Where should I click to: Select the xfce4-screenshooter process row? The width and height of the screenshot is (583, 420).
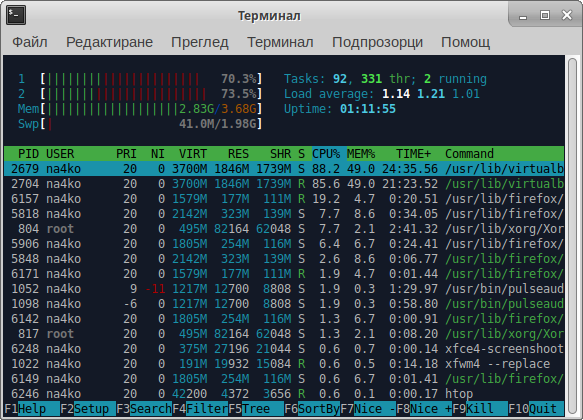284,349
